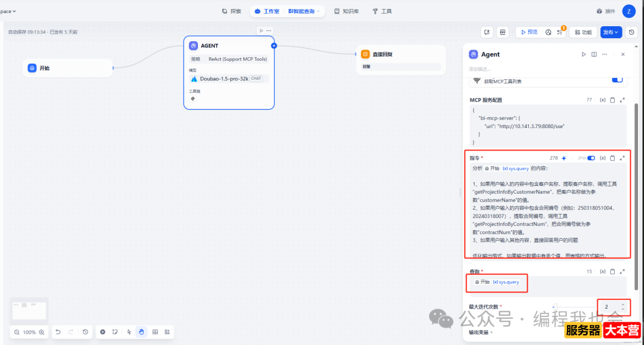Open the 发布 publish dropdown
This screenshot has width=644, height=345.
point(611,32)
